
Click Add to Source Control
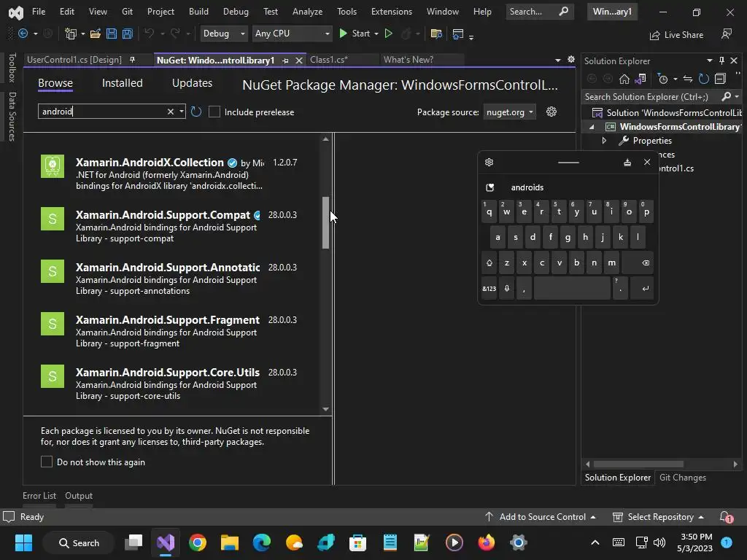[541, 517]
